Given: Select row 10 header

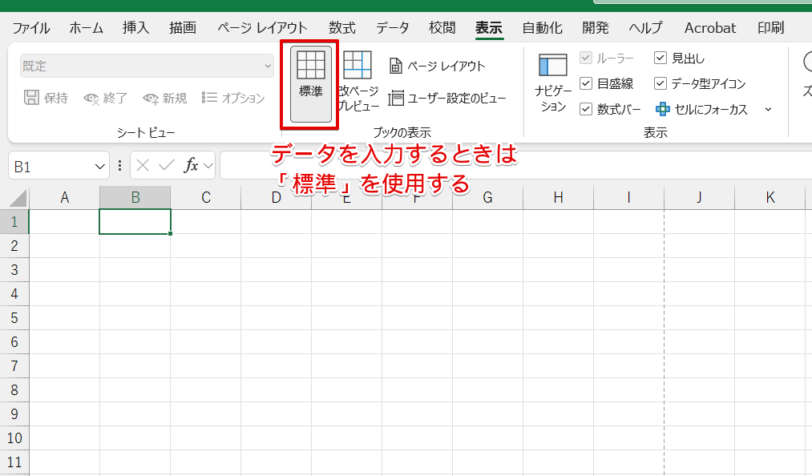Looking at the screenshot, I should pyautogui.click(x=14, y=438).
